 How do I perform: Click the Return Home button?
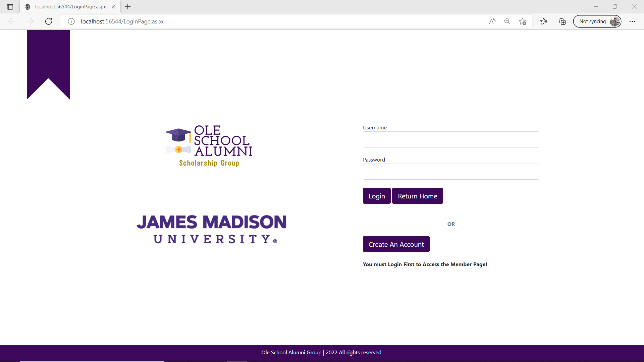(417, 196)
